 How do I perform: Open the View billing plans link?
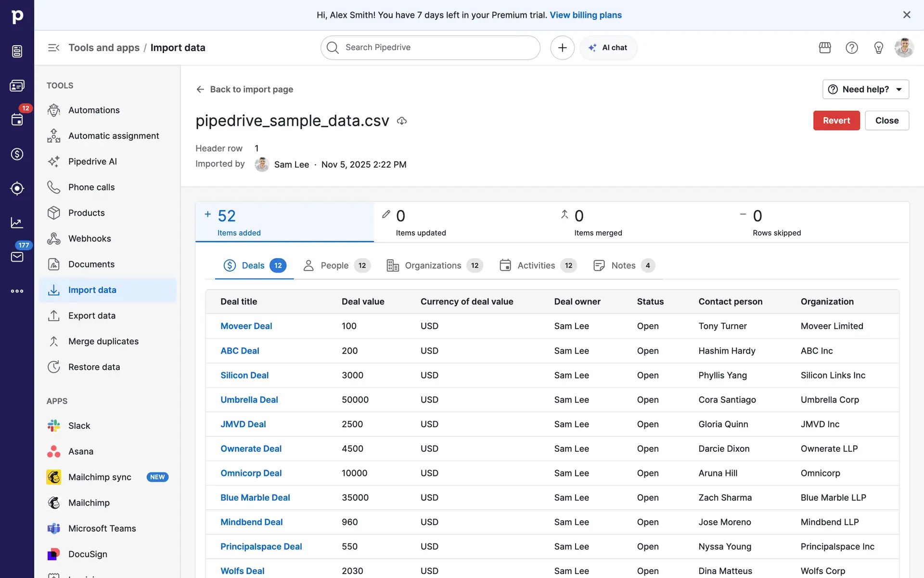[586, 15]
